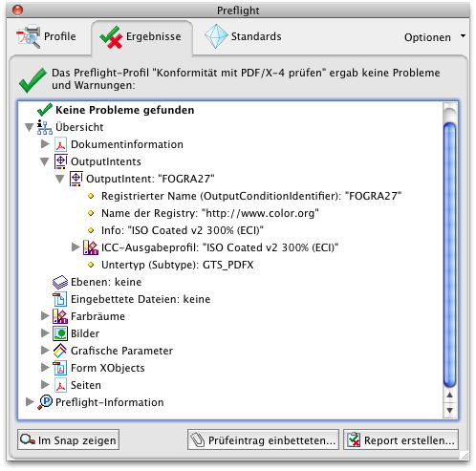Screen dimensions: 476x471
Task: Expand the Form XObjects node
Action: coord(45,368)
